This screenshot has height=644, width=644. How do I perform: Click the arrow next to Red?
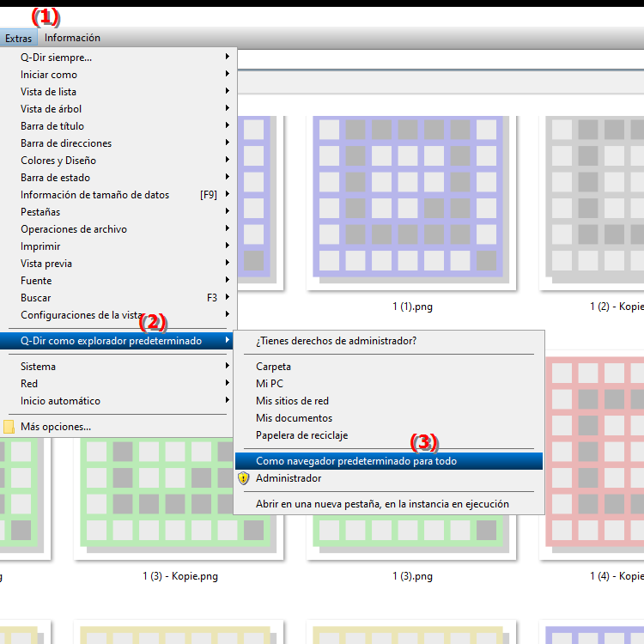coord(228,383)
